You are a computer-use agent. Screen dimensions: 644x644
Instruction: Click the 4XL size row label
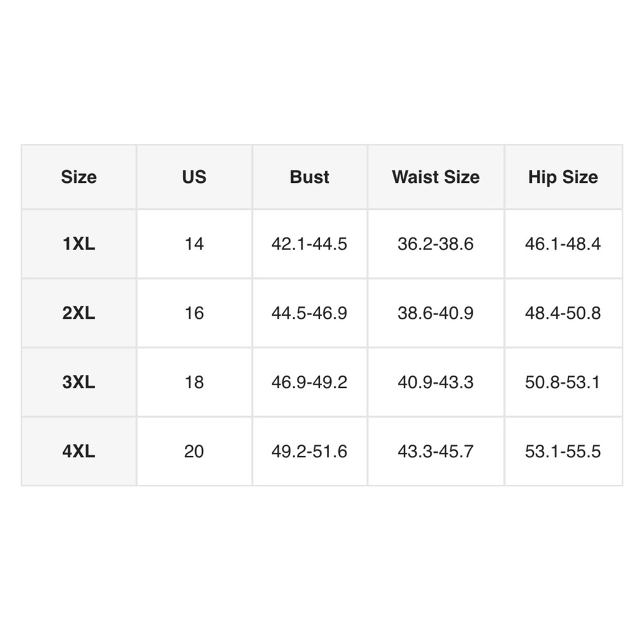tap(79, 451)
